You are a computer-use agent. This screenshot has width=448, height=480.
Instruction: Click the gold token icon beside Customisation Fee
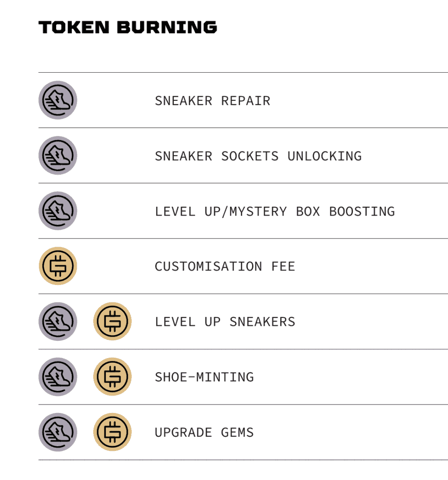click(58, 266)
